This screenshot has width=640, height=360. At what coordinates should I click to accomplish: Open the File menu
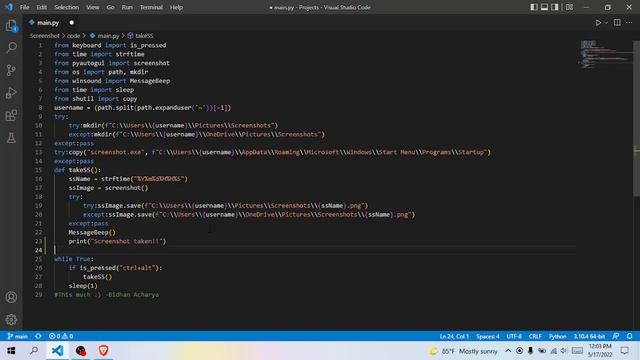coord(24,7)
